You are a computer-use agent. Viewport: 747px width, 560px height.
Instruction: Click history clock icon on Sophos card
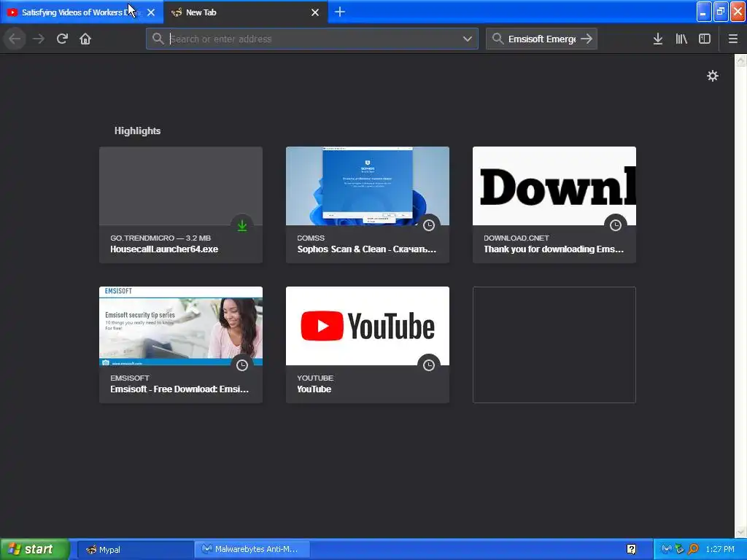tap(429, 225)
